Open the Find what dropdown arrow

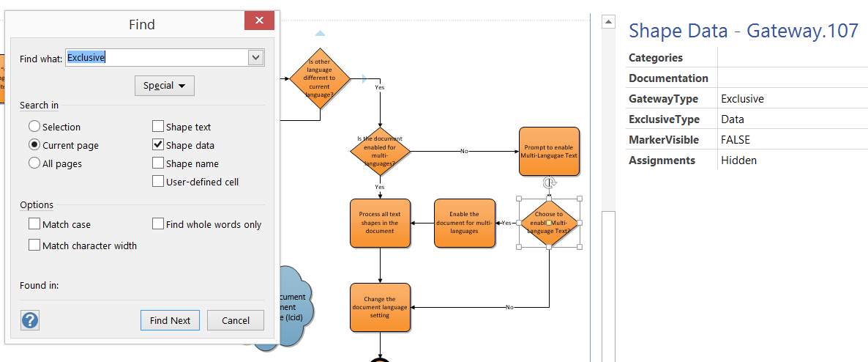(x=255, y=57)
